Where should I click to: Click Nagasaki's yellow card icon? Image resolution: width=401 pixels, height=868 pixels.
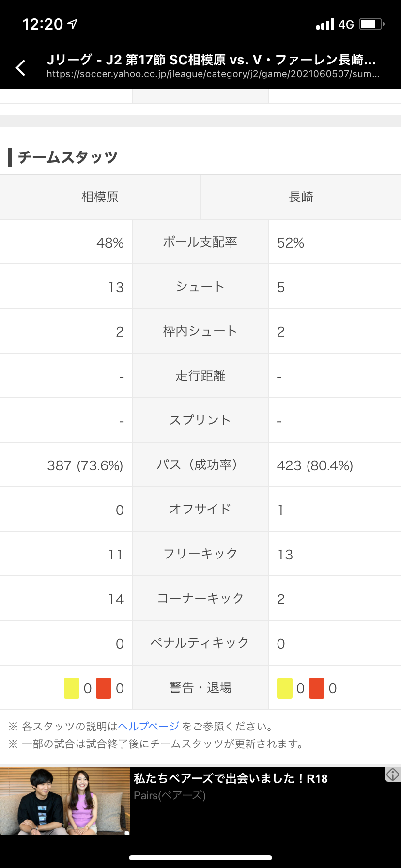285,688
